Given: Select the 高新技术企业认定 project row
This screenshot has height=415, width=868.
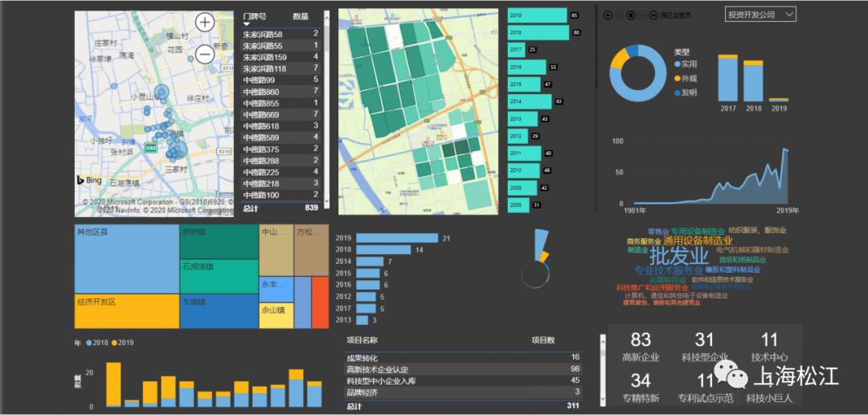Looking at the screenshot, I should tap(463, 369).
